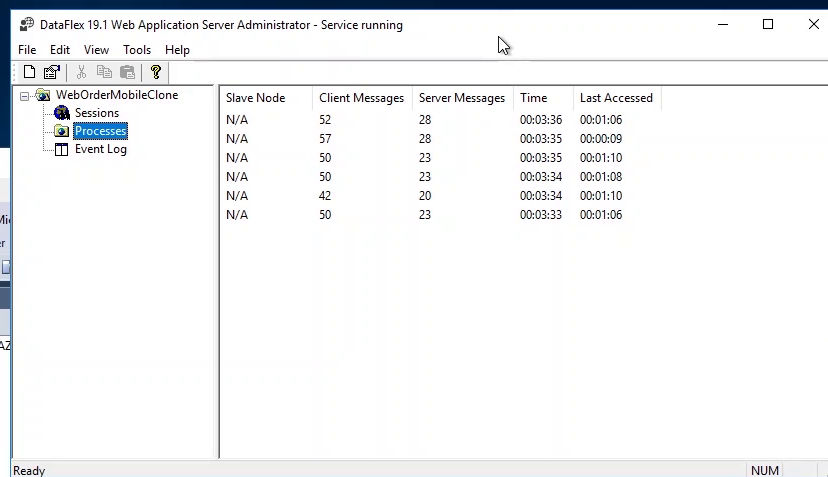Viewport: 828px width, 477px height.
Task: Sort by Client Messages column header
Action: 361,98
